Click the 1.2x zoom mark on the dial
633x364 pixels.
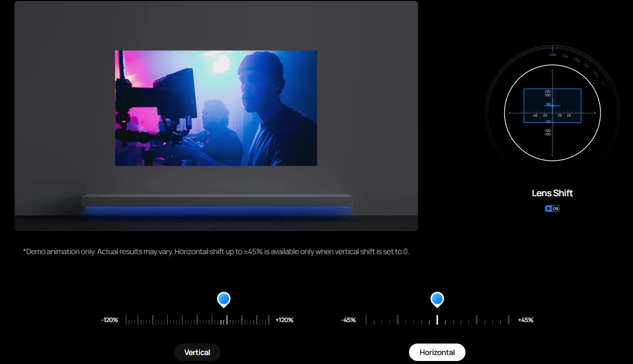565,56
